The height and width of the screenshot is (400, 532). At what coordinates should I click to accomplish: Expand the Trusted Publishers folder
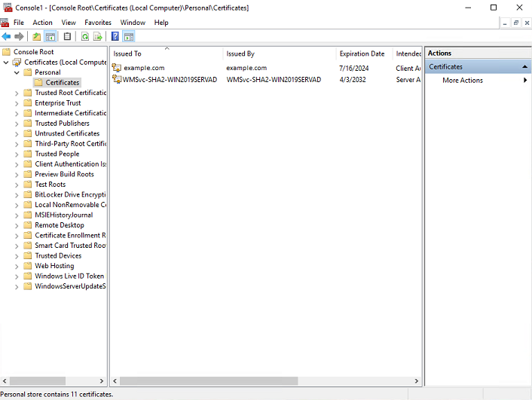tap(17, 124)
